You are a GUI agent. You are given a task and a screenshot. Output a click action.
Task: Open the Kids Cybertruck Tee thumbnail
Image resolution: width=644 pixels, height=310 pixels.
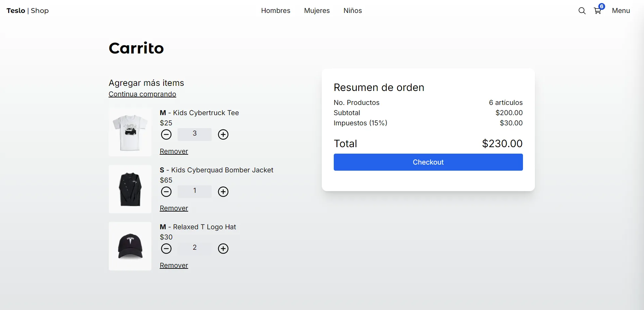[130, 132]
